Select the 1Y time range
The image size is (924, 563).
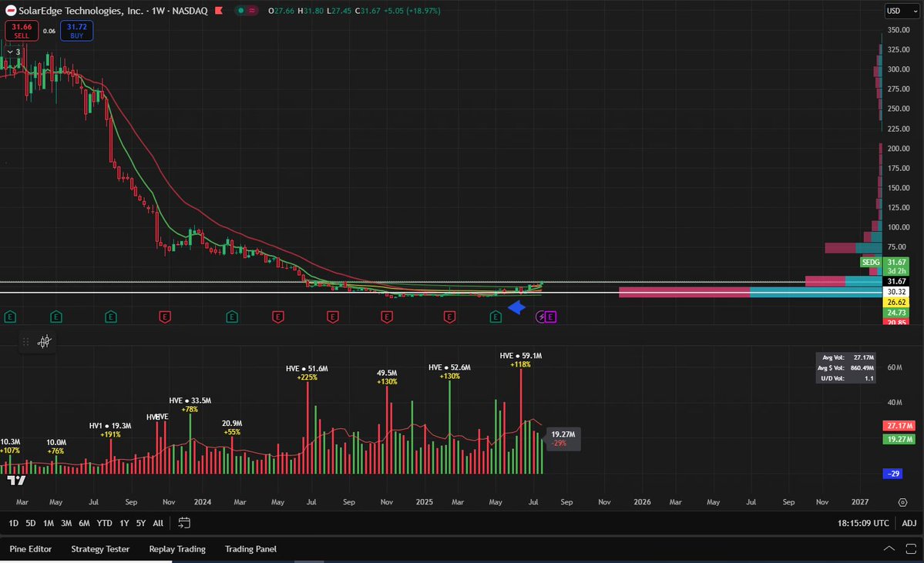pyautogui.click(x=124, y=523)
